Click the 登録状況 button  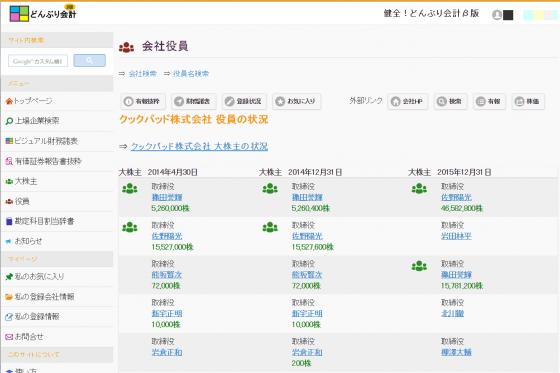[244, 101]
